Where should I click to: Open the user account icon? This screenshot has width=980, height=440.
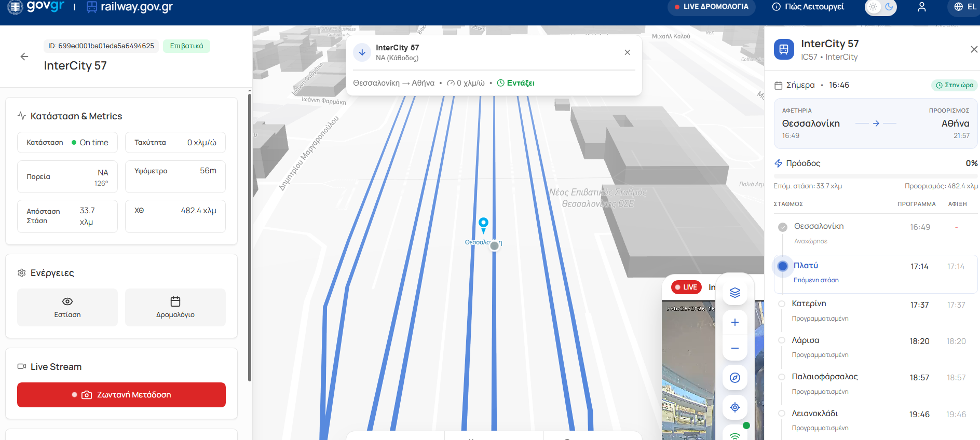tap(921, 7)
